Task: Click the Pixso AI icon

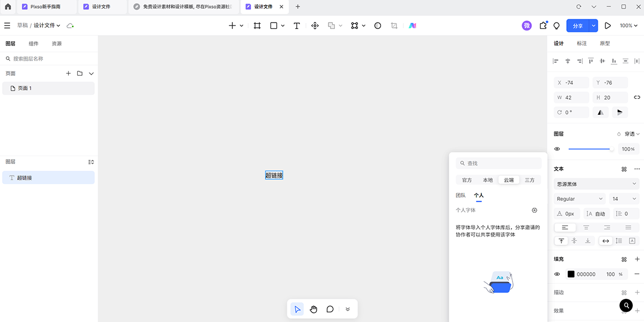Action: point(412,26)
